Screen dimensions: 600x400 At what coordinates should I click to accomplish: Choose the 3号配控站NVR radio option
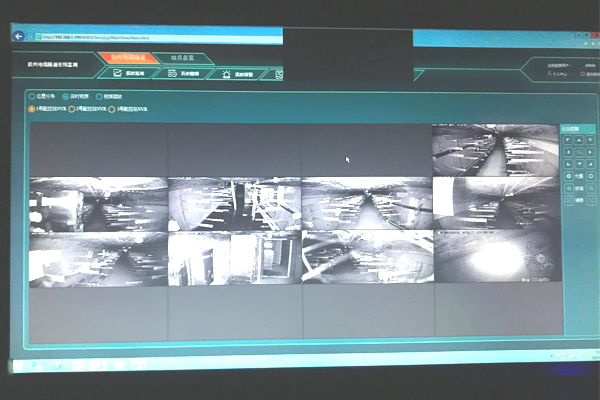(x=112, y=109)
